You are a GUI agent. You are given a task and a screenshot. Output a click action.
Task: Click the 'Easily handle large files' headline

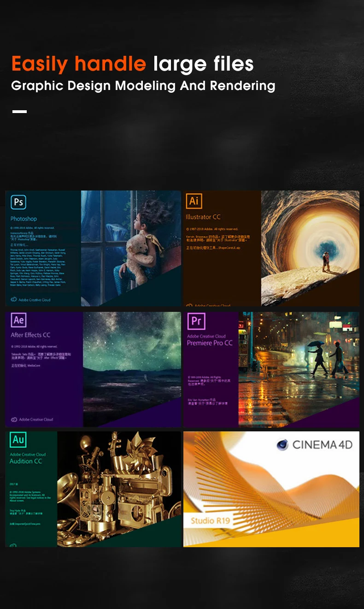point(133,64)
